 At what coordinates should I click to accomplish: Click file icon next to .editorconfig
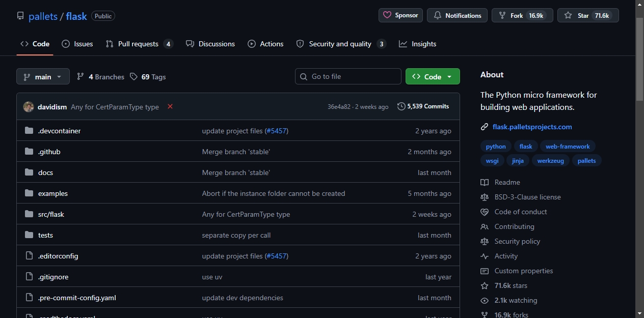pos(29,256)
